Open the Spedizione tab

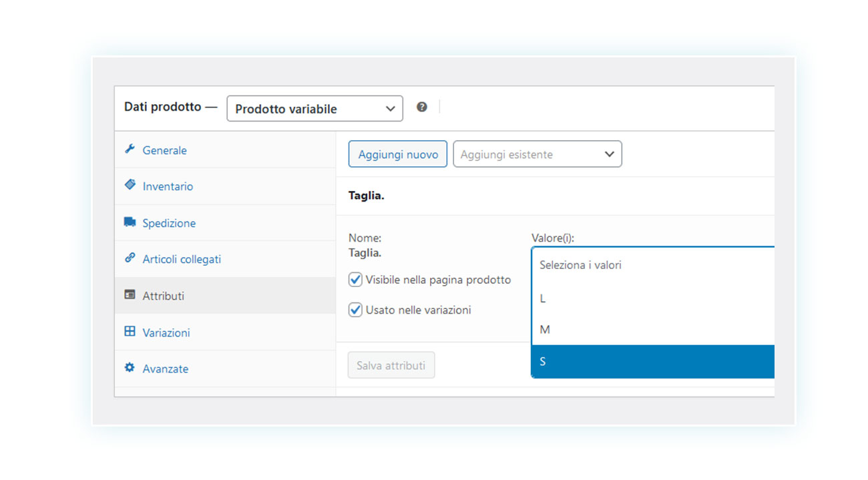click(x=225, y=223)
